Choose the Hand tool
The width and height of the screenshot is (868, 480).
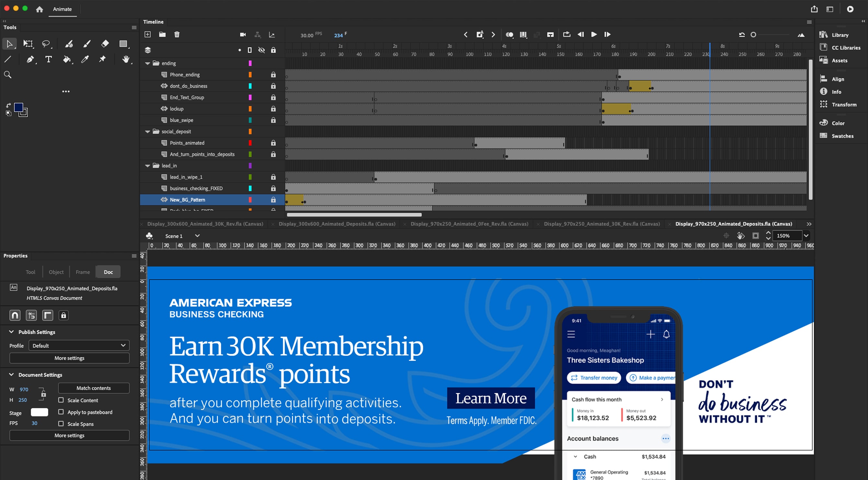[126, 60]
